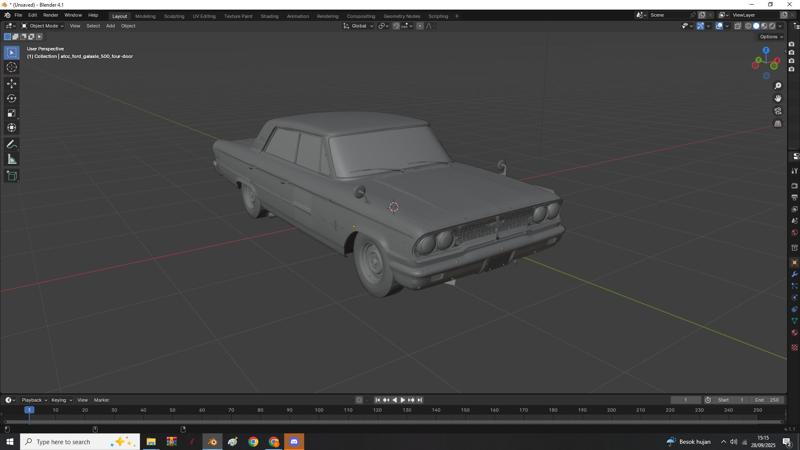This screenshot has width=800, height=450.
Task: Toggle X-ray view
Action: 738,26
